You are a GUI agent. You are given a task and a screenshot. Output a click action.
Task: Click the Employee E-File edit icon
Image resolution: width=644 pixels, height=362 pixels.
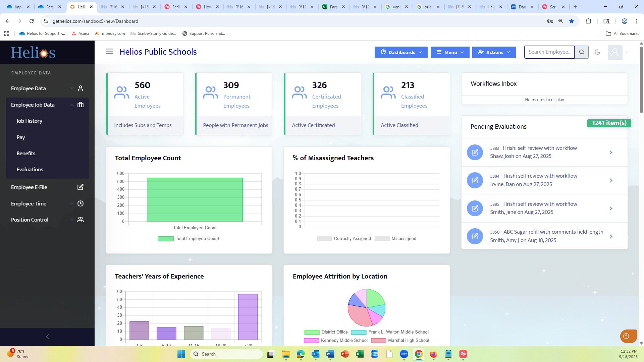80,187
